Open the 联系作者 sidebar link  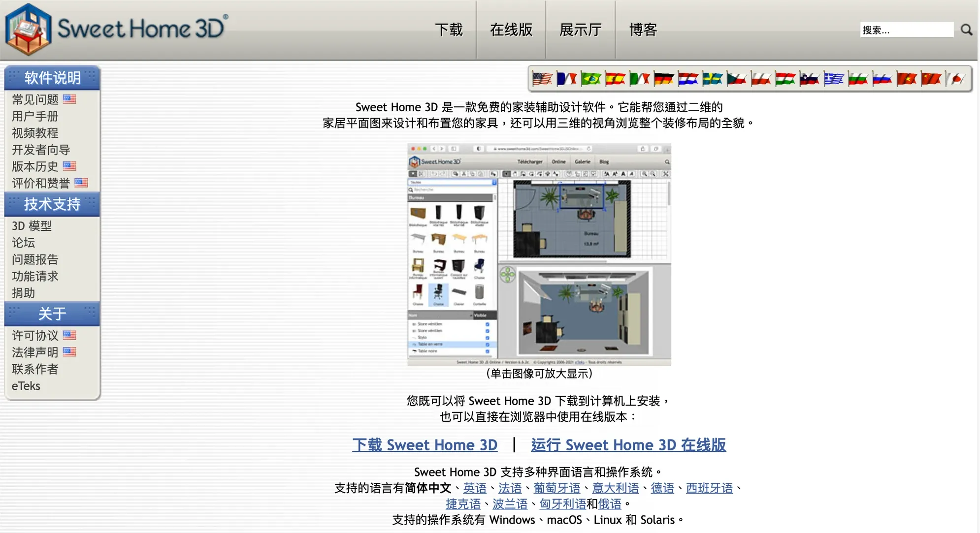pos(35,369)
